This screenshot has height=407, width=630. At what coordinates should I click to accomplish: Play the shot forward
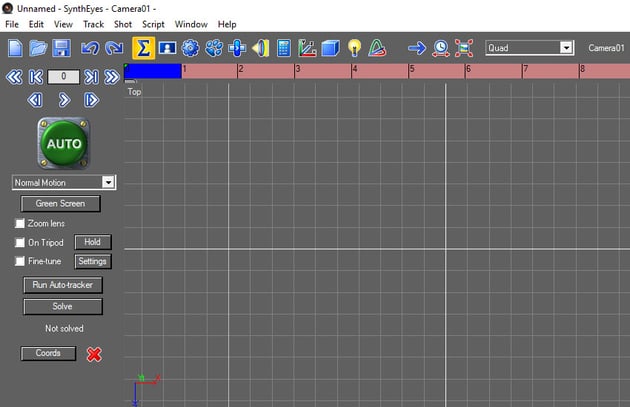64,100
